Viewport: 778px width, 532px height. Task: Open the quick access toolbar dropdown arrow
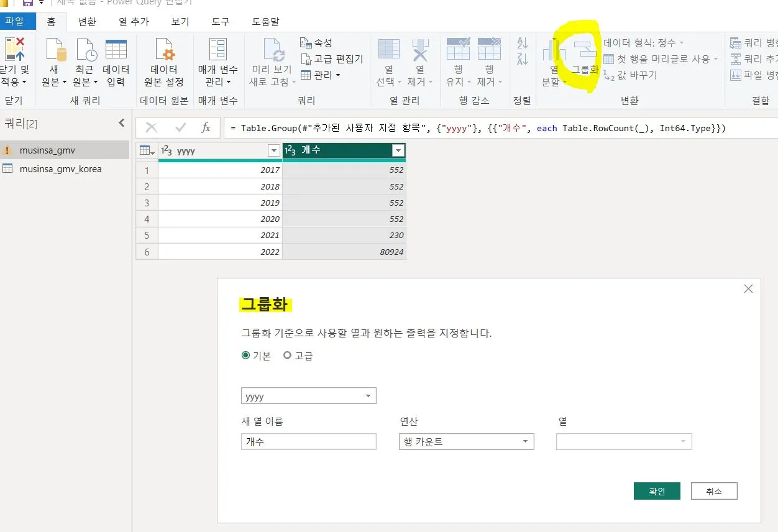pos(41,3)
